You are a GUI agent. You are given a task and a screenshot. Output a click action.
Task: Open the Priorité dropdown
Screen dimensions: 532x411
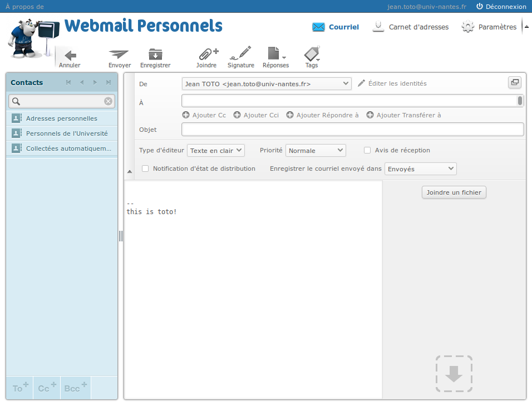(x=316, y=150)
